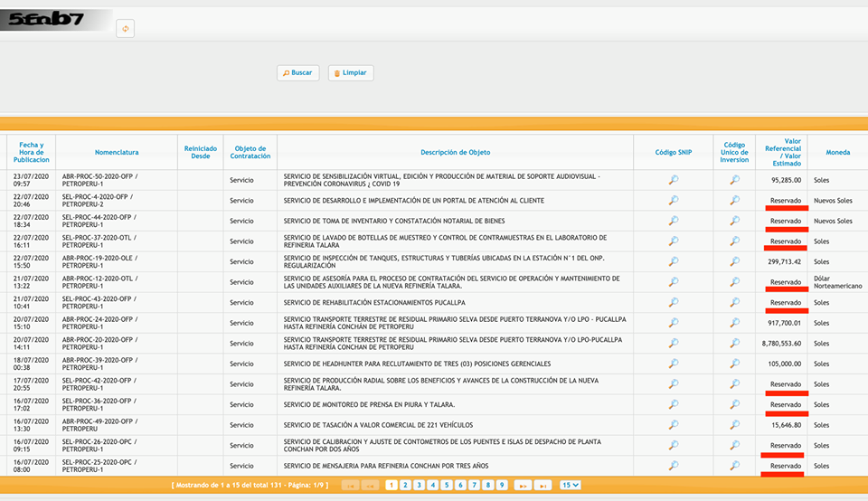Open Inversion magnifier for ABR-PROC-19-2020-OLE row
Viewport: 868px width, 501px height.
point(734,261)
